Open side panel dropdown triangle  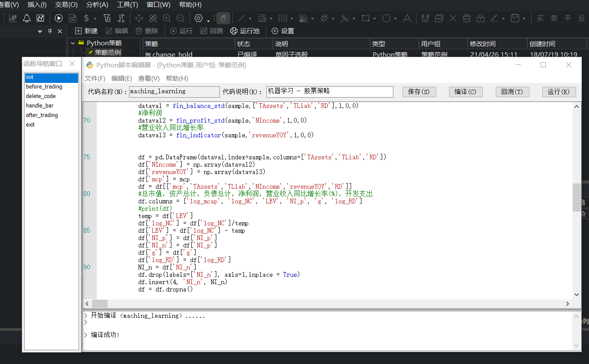tap(40, 32)
